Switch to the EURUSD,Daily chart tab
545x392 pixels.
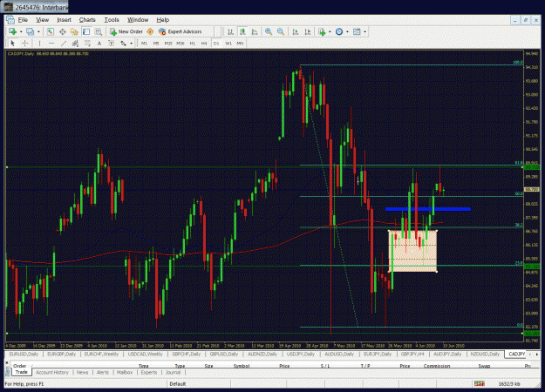(x=24, y=355)
